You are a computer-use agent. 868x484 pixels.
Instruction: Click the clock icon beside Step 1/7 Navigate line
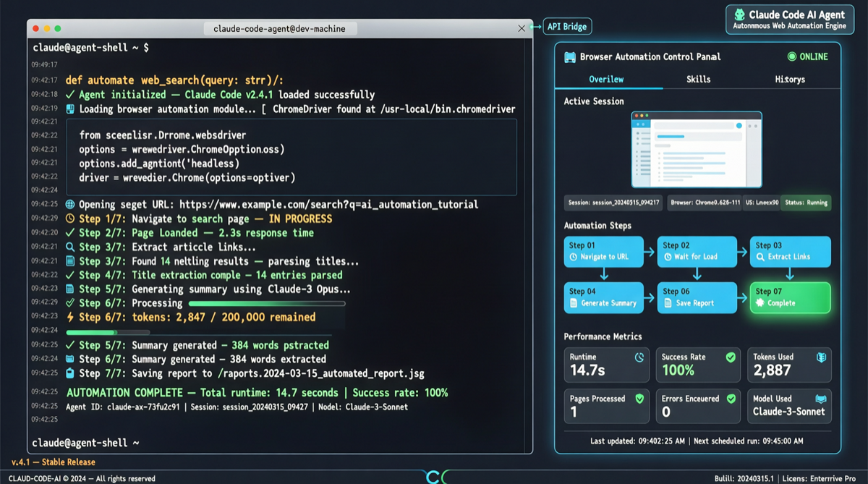point(70,218)
